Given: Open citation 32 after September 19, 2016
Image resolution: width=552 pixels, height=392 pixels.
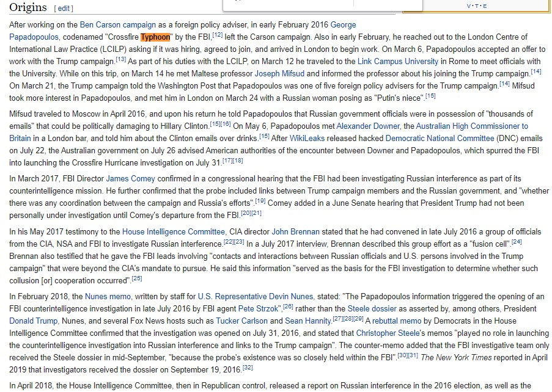Looking at the screenshot, I should (x=248, y=368).
